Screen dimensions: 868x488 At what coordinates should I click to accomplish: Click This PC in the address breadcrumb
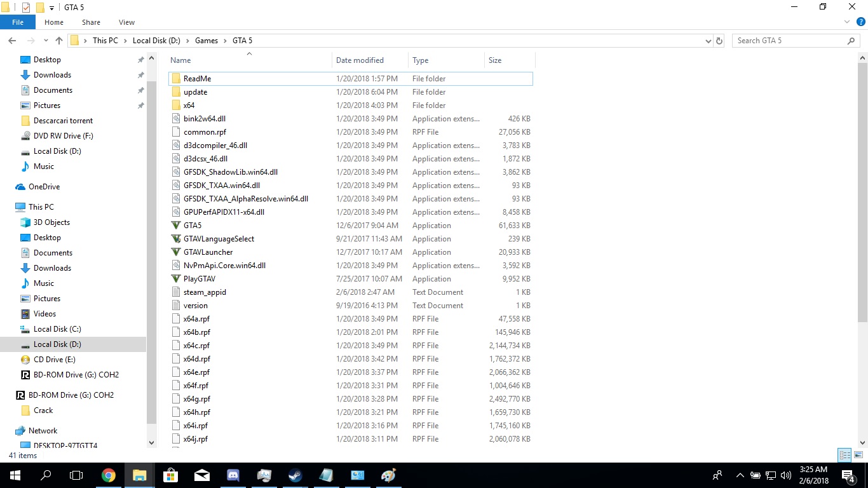point(105,41)
